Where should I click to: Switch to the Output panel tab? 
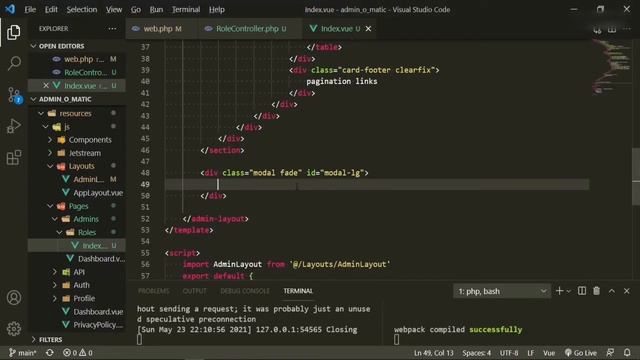tap(194, 291)
